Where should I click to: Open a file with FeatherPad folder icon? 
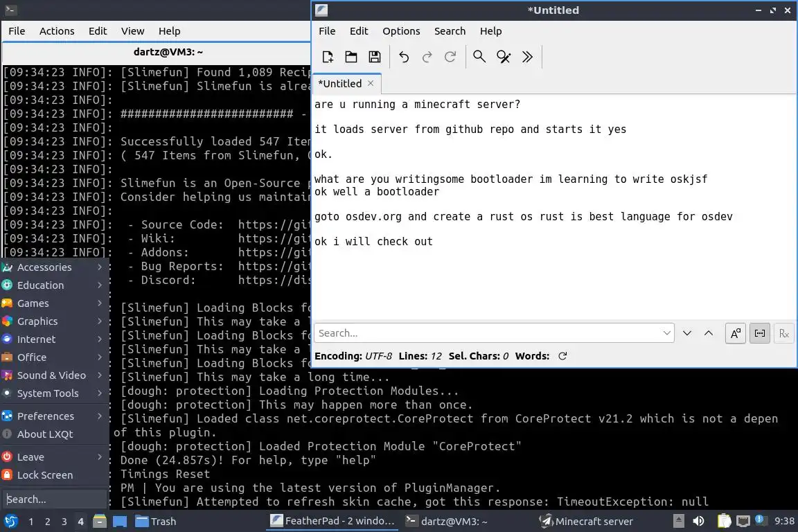tap(351, 57)
